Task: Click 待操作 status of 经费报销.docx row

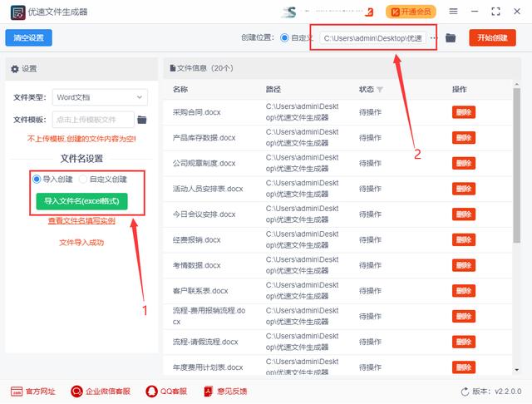Action: pos(370,239)
